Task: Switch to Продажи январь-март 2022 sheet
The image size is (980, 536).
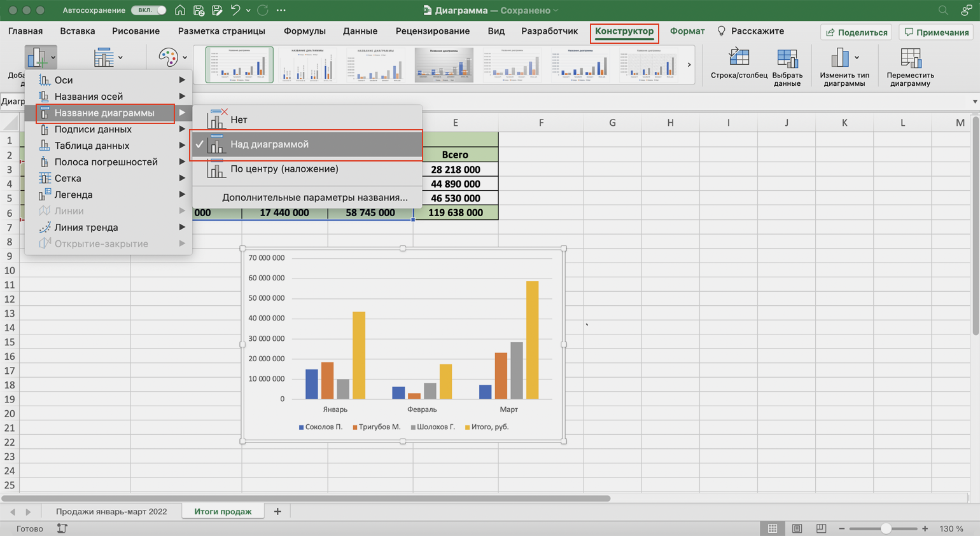Action: pyautogui.click(x=111, y=511)
